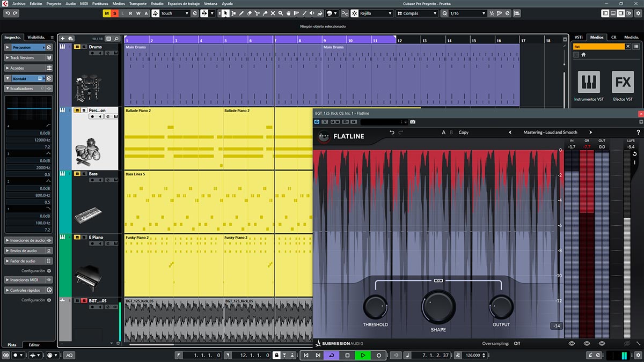This screenshot has width=644, height=362.
Task: Toggle IN meter eye visibility in Flatline
Action: [572, 343]
